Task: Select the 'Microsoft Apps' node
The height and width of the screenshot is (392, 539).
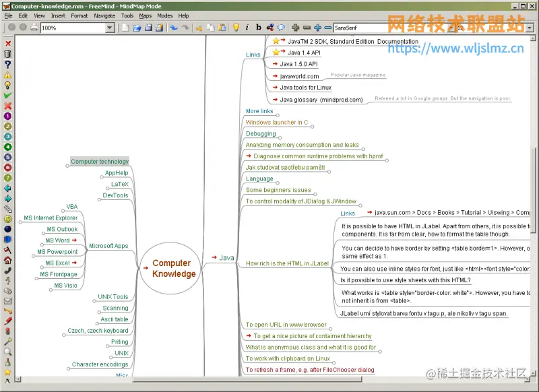Action: coord(108,246)
